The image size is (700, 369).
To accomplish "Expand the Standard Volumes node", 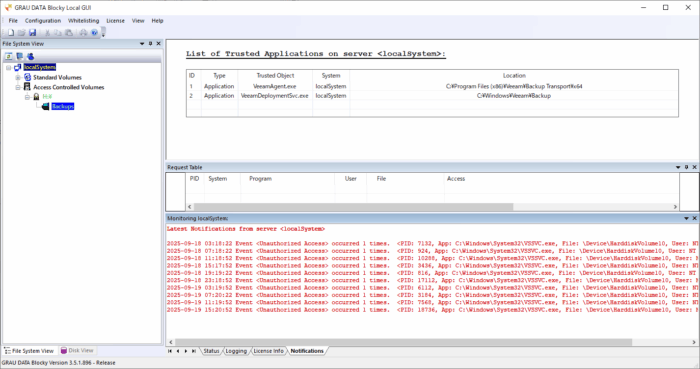I will [18, 77].
